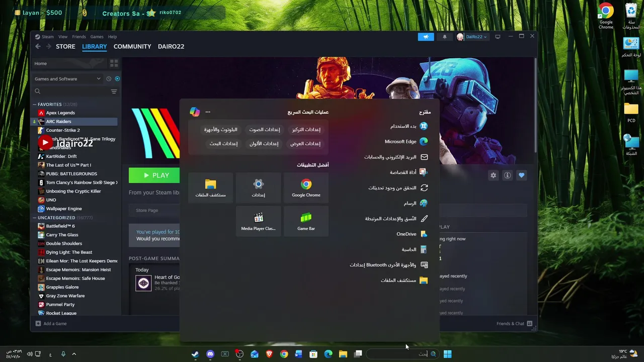
Task: Click the Steam Big Picture monitor icon
Action: (x=498, y=37)
